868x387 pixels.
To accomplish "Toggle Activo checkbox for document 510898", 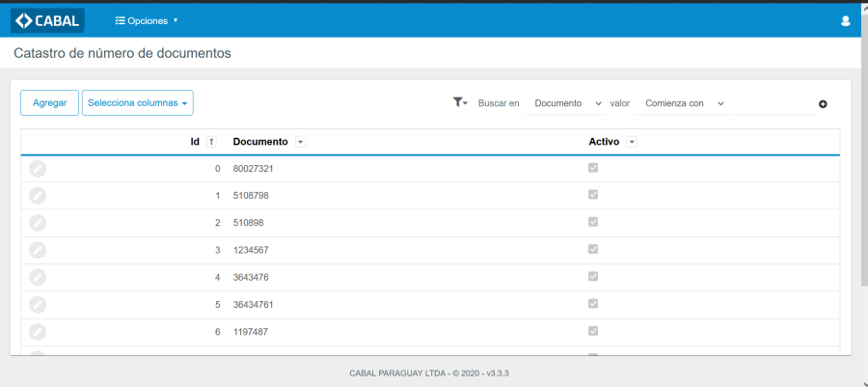I will tap(593, 222).
